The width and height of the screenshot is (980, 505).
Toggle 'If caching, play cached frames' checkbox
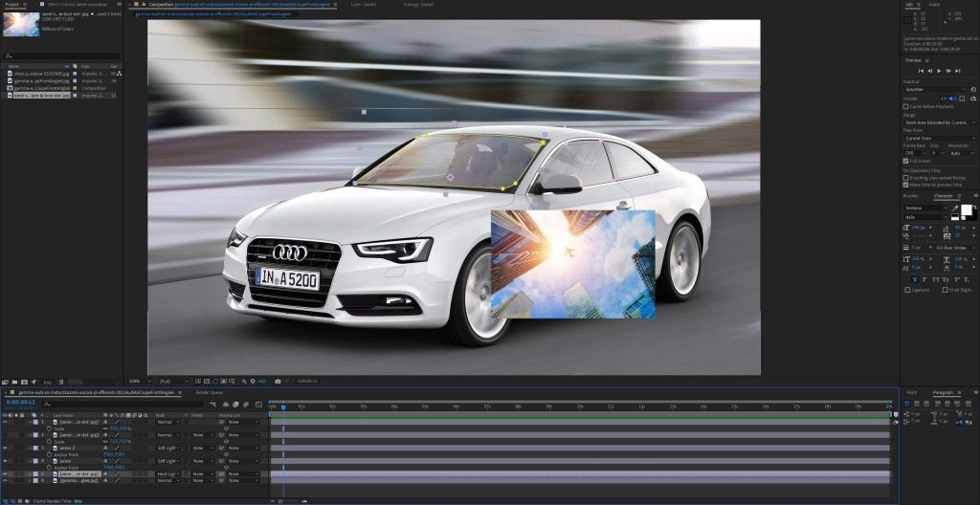pos(905,178)
